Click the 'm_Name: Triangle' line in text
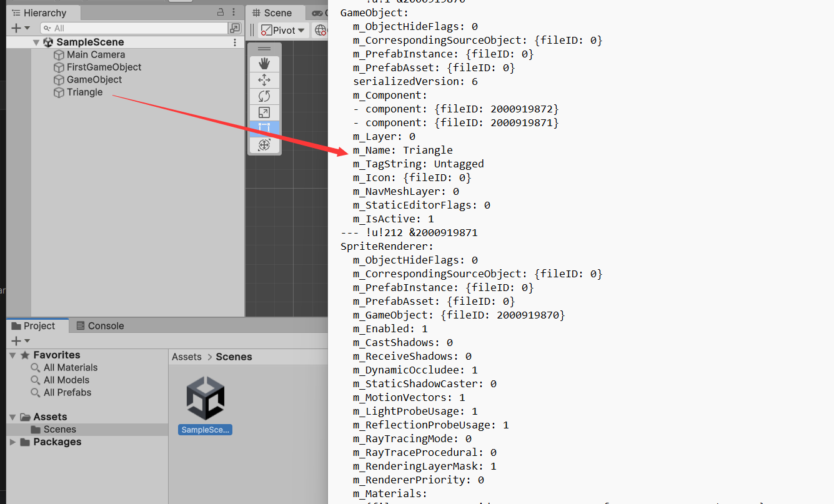This screenshot has height=504, width=834. click(402, 150)
